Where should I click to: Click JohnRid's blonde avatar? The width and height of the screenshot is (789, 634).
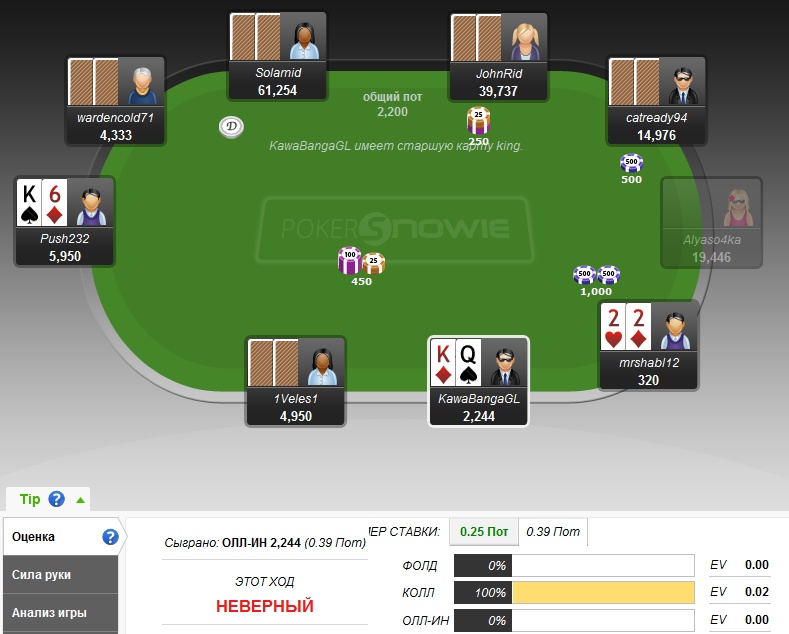(524, 39)
